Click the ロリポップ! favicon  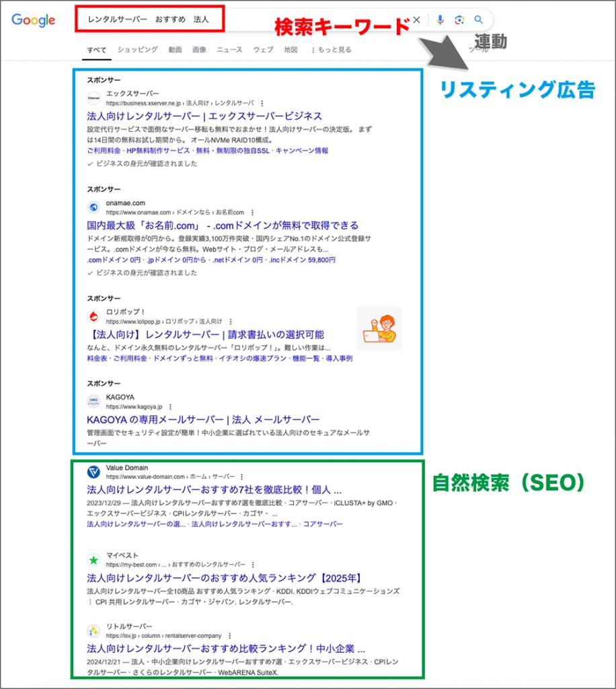[93, 316]
